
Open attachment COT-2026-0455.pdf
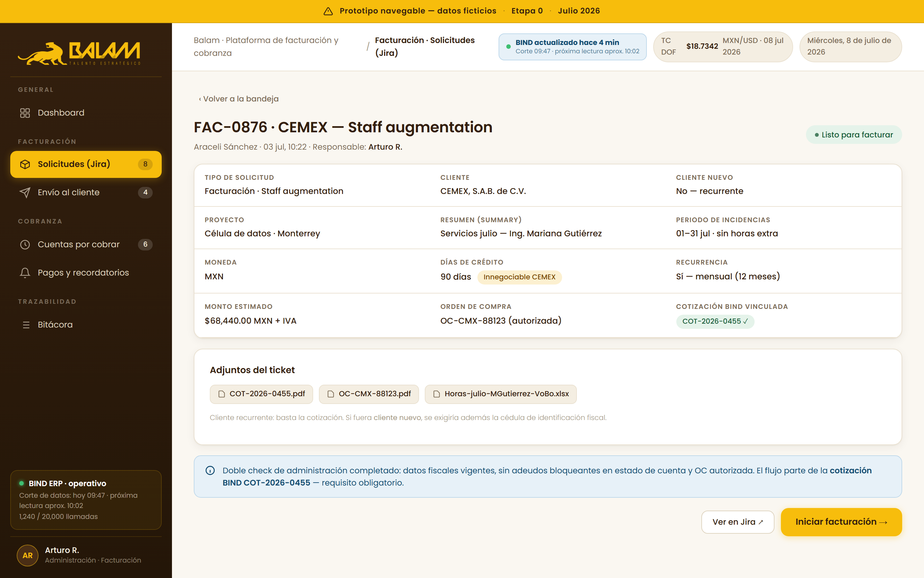261,394
